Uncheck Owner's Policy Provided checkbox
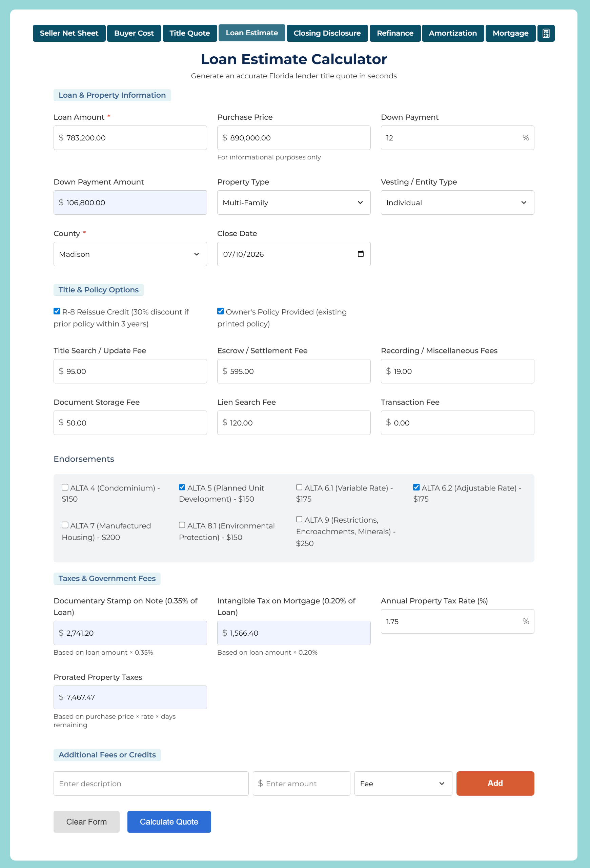The height and width of the screenshot is (868, 590). click(x=221, y=311)
